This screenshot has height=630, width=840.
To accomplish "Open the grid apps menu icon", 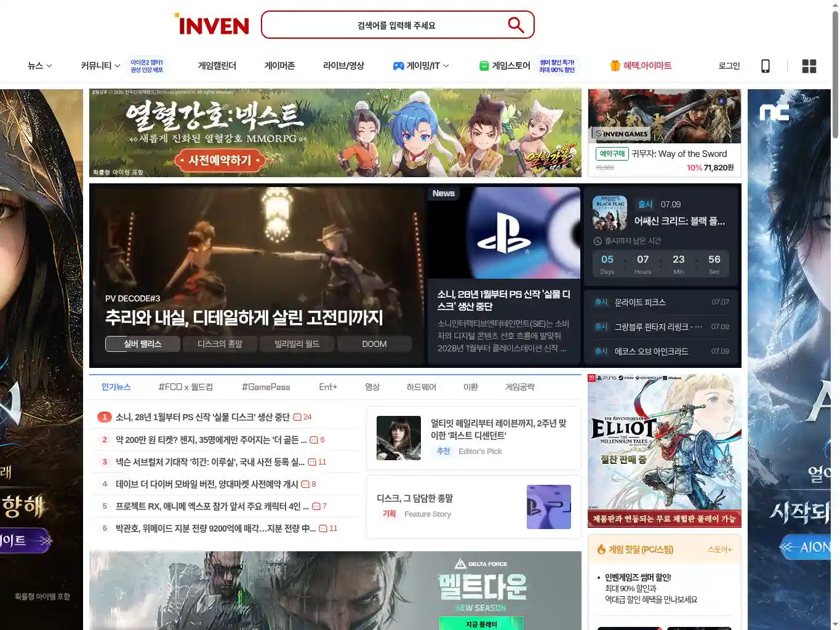I will coord(809,66).
